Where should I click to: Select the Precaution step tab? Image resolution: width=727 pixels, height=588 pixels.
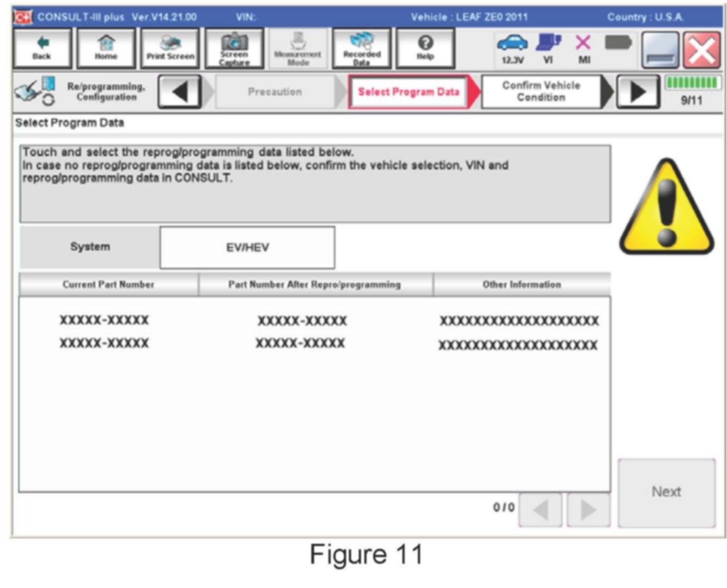coord(275,92)
